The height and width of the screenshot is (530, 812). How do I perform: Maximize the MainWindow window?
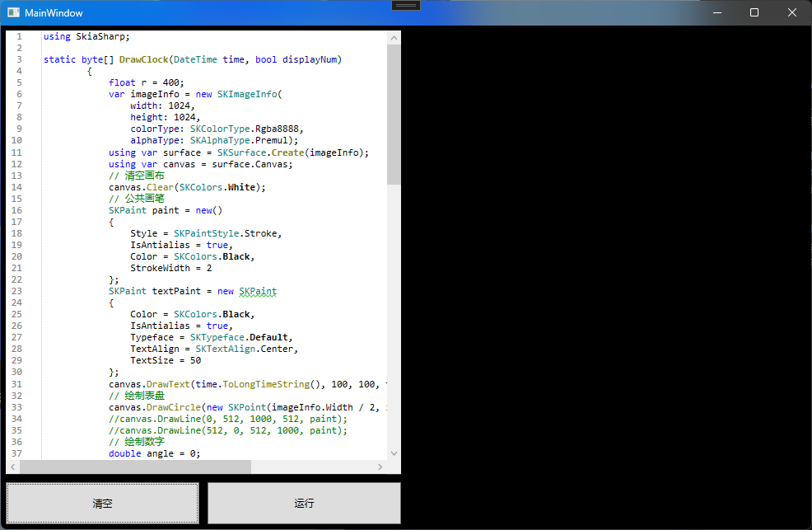754,13
